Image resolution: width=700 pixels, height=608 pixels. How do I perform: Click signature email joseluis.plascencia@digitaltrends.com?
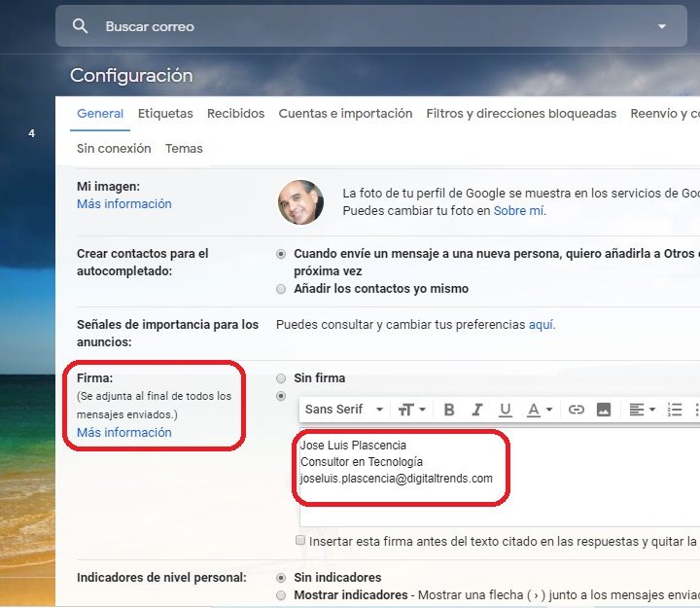(397, 479)
